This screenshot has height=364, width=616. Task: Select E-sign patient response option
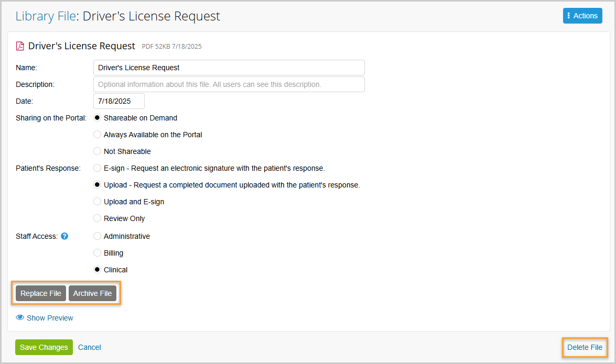97,168
